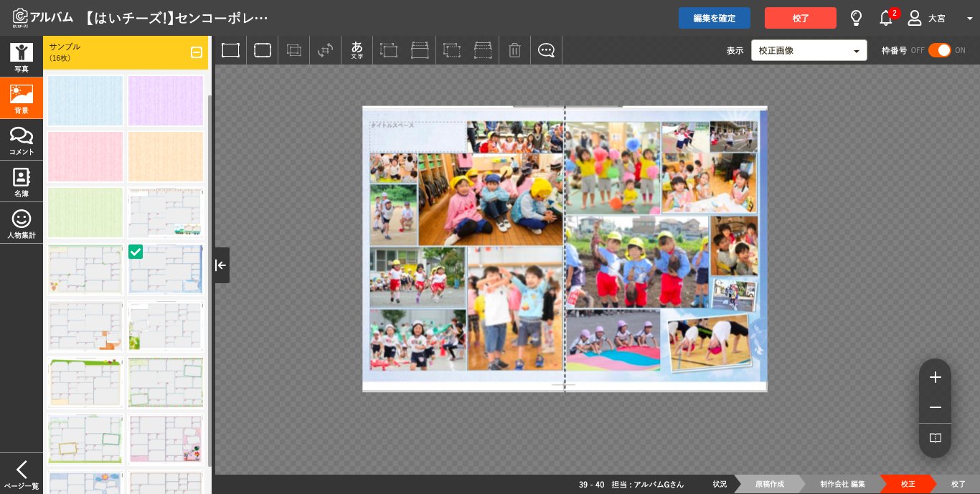Click the send-to-back stack icon

click(x=483, y=50)
